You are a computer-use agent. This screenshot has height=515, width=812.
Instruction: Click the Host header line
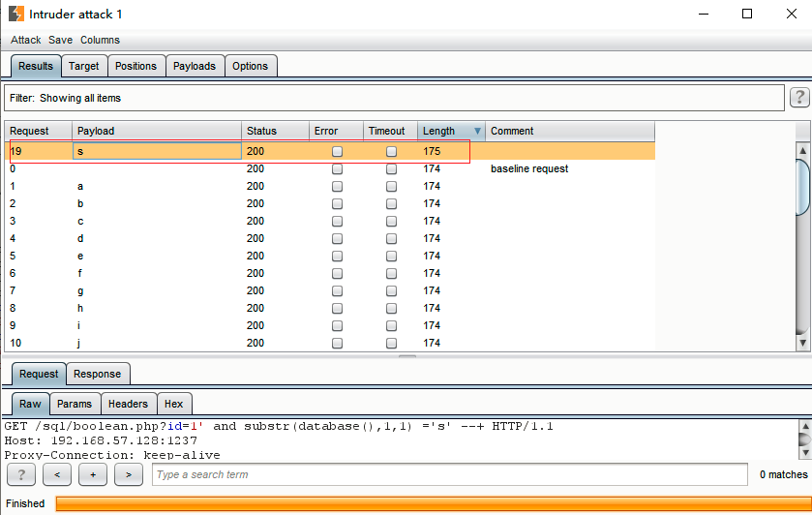(x=101, y=440)
